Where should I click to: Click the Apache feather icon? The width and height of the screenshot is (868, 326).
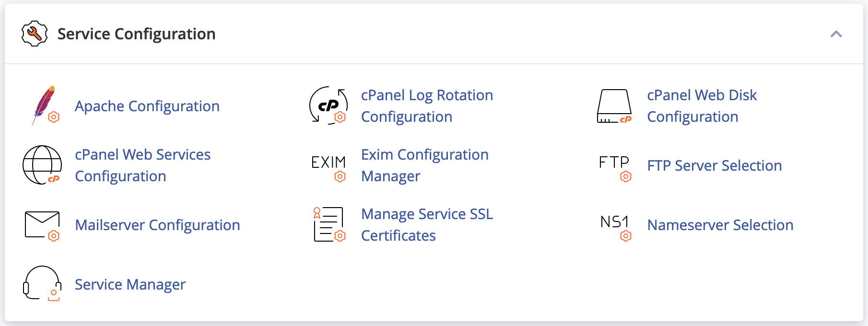click(x=44, y=105)
